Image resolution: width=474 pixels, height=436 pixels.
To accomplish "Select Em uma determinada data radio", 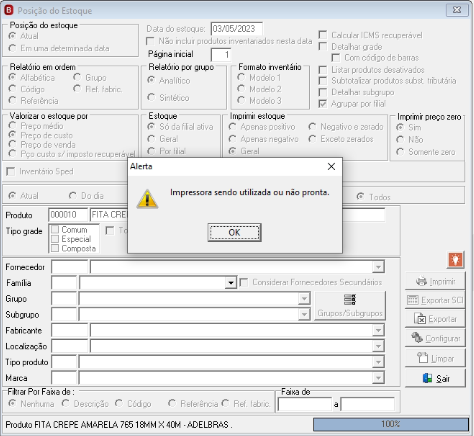I will click(x=13, y=48).
